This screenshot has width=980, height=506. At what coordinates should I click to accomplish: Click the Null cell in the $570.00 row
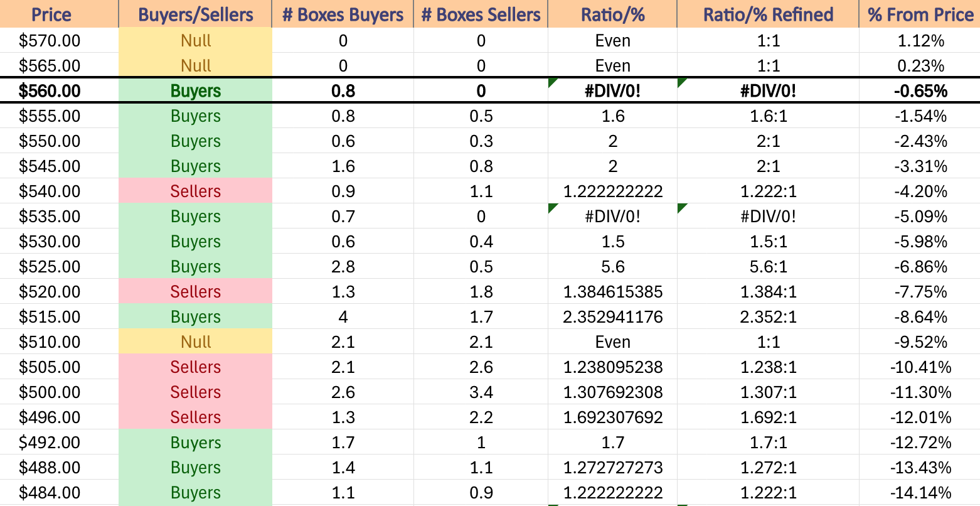[195, 40]
